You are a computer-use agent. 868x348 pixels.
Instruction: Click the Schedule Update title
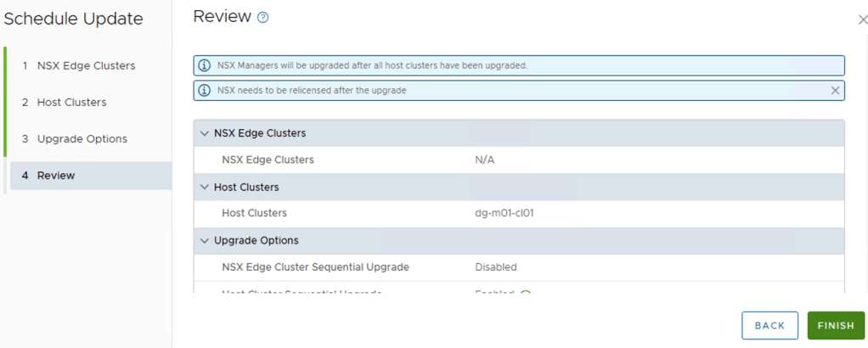(73, 19)
